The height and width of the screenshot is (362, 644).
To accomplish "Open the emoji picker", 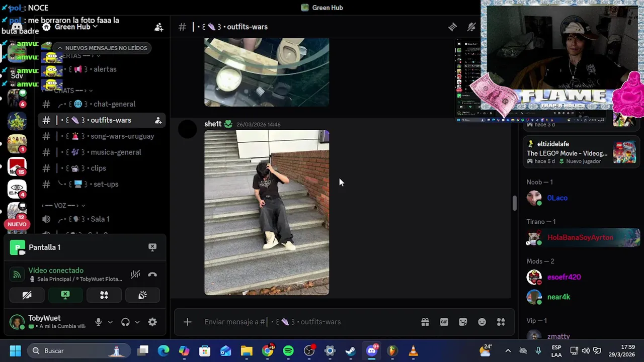I will click(482, 322).
